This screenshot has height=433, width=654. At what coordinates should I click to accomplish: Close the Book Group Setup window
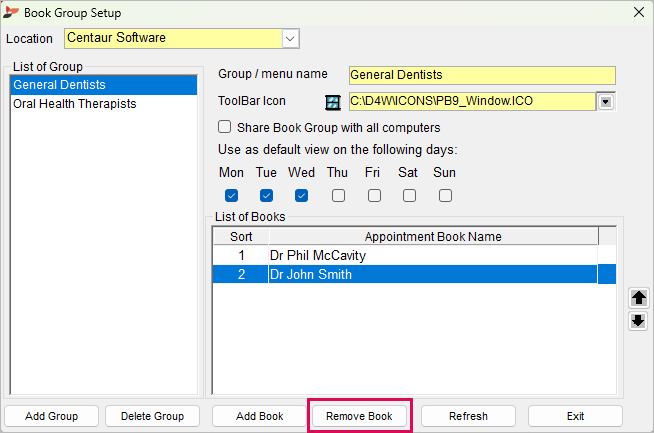639,13
